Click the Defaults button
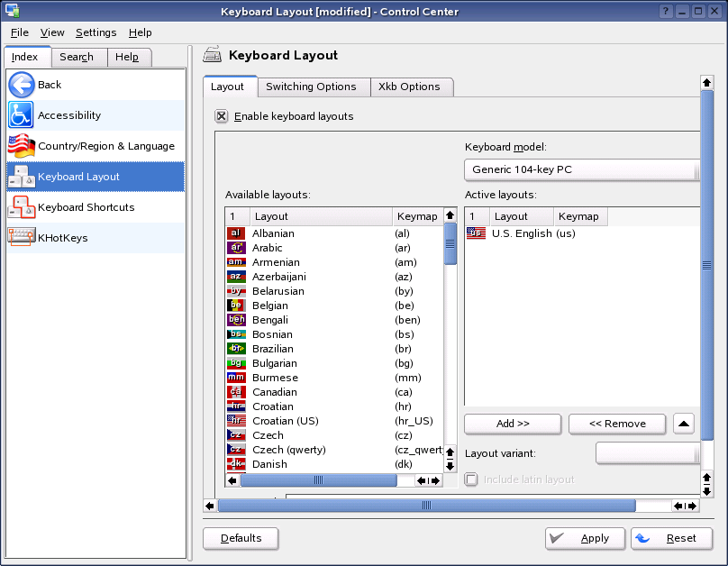This screenshot has height=566, width=728. click(x=240, y=538)
